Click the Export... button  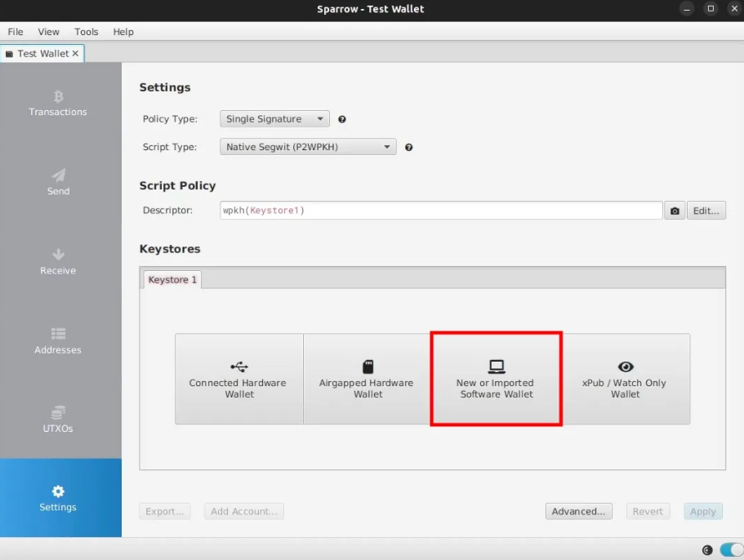(165, 511)
